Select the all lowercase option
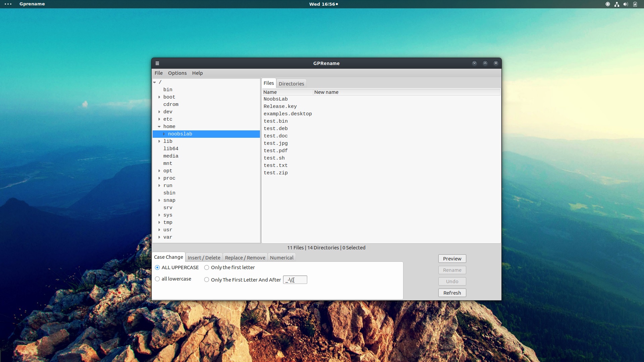Screen dimensions: 644x362 [157, 279]
